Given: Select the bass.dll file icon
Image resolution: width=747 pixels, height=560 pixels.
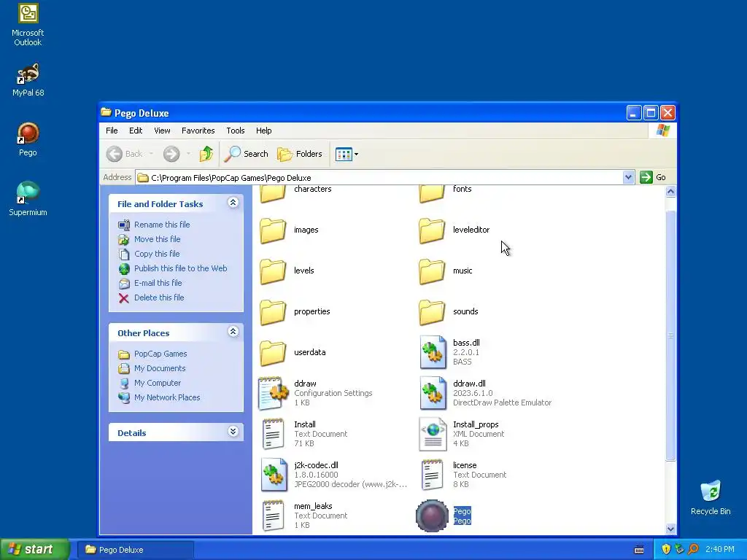Looking at the screenshot, I should (433, 352).
